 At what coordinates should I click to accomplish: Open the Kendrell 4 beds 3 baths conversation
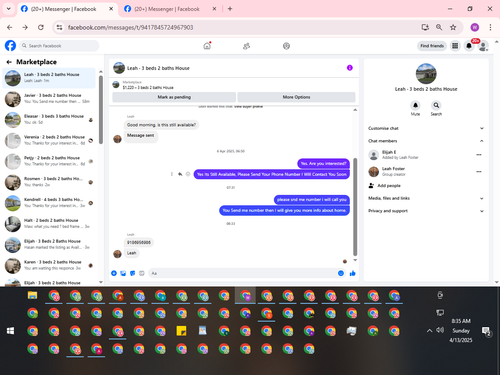click(49, 203)
